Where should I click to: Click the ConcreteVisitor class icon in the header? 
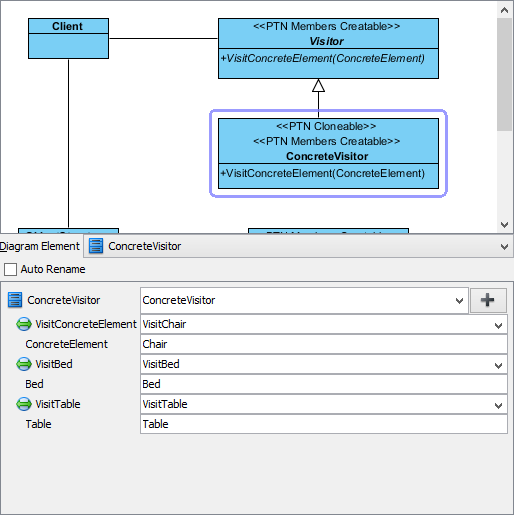(96, 246)
